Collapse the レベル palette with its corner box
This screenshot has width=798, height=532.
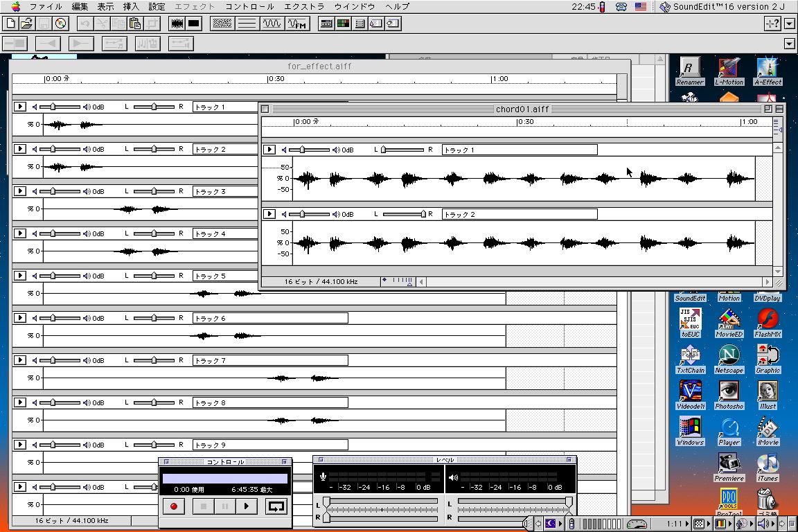coord(569,460)
